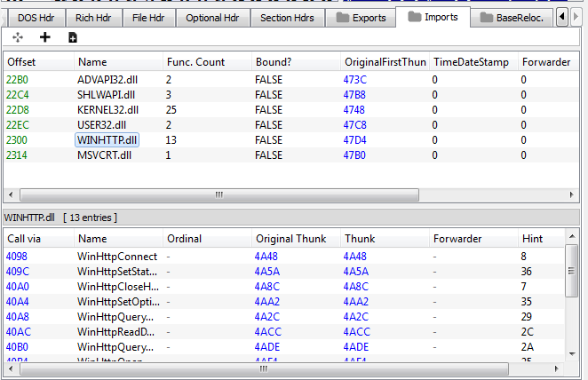Click Thunk value 4ADE
The image size is (588, 380).
point(356,347)
